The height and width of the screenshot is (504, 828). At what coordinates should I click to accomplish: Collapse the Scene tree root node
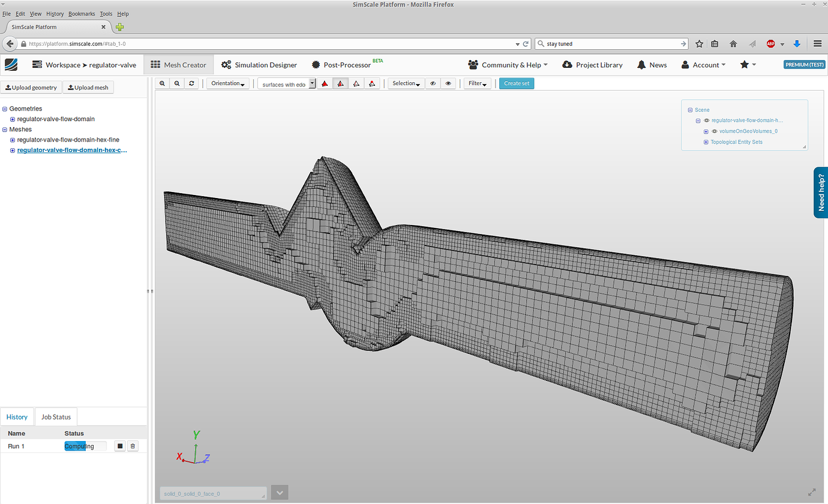coord(689,110)
